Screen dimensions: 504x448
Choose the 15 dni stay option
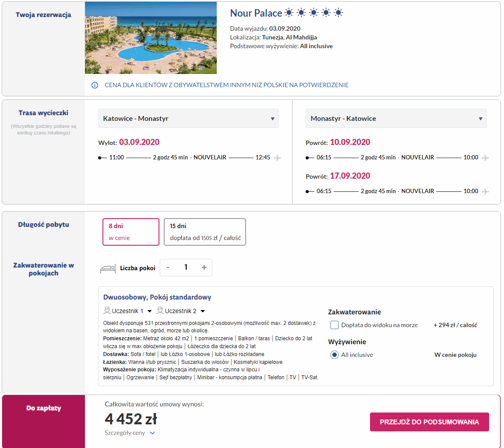pyautogui.click(x=205, y=232)
